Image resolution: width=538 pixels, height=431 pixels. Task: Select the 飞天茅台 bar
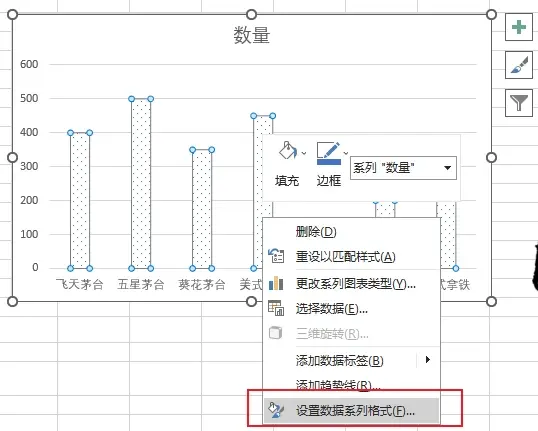[x=80, y=200]
